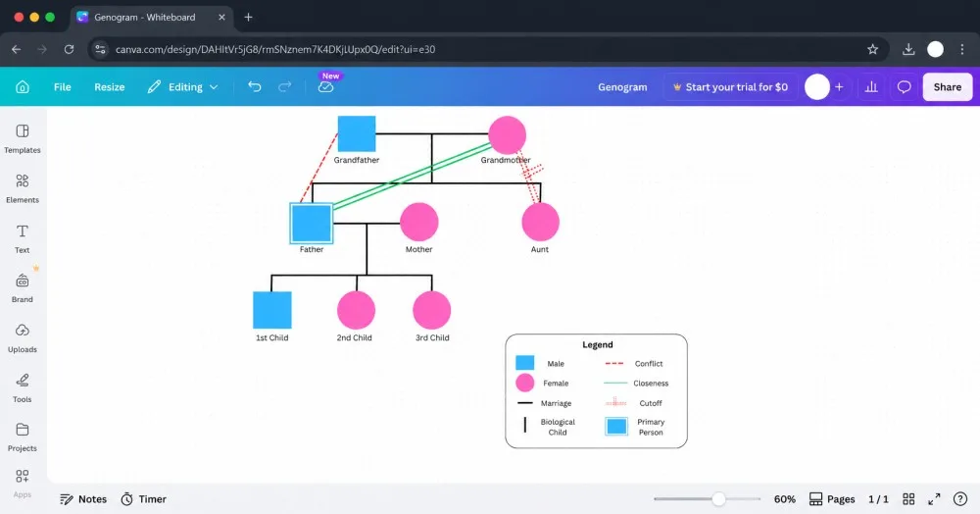Reload the browser page
This screenshot has width=980, height=514.
coord(69,49)
